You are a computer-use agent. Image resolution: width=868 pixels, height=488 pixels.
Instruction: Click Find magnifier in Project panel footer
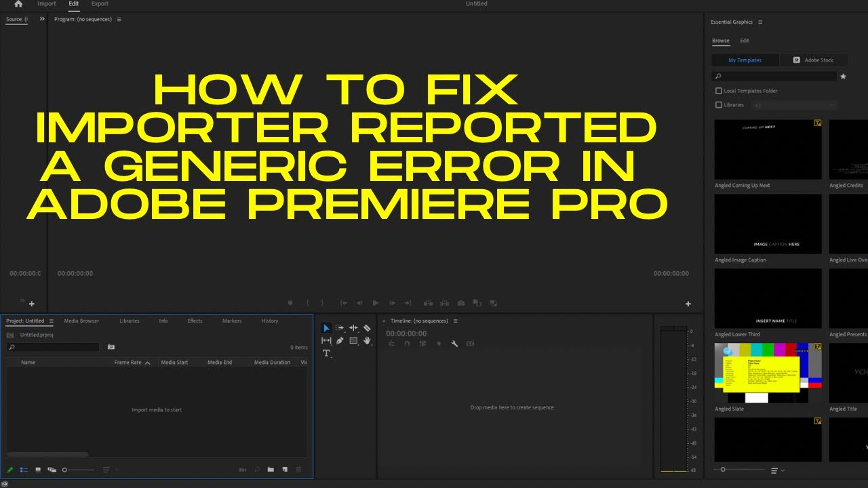pyautogui.click(x=257, y=469)
